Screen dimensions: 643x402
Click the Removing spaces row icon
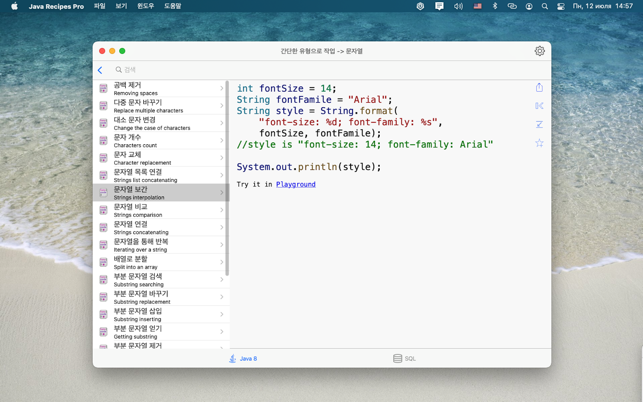103,88
